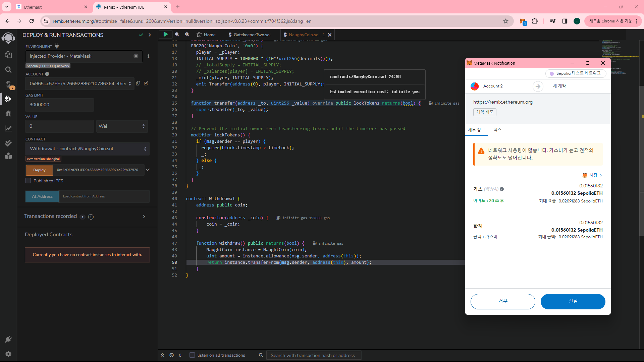Click the At Address button

(x=42, y=196)
